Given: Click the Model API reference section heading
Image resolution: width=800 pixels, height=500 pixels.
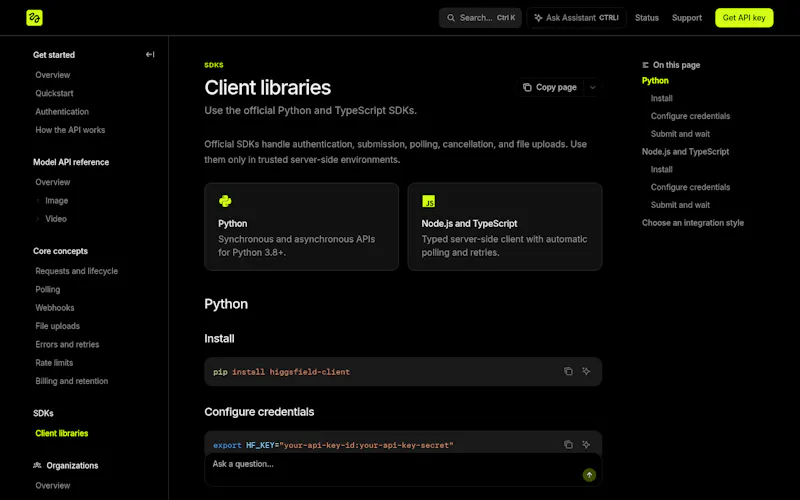Looking at the screenshot, I should coord(71,162).
